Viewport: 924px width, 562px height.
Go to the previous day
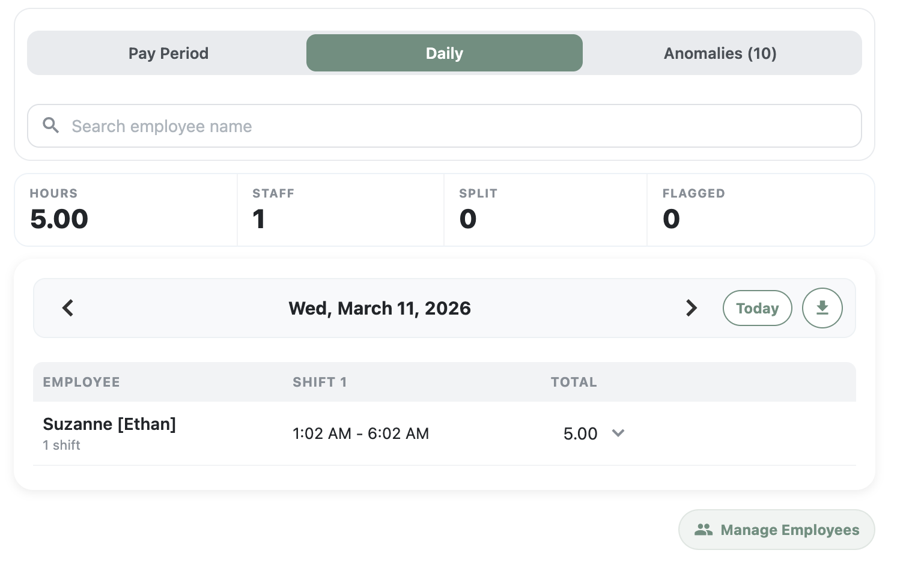68,308
